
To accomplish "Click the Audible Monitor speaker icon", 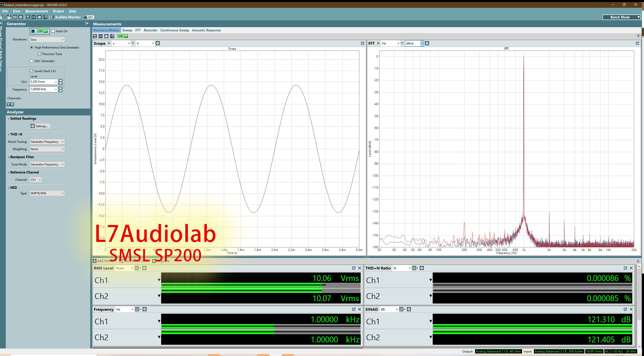I will 52,17.
